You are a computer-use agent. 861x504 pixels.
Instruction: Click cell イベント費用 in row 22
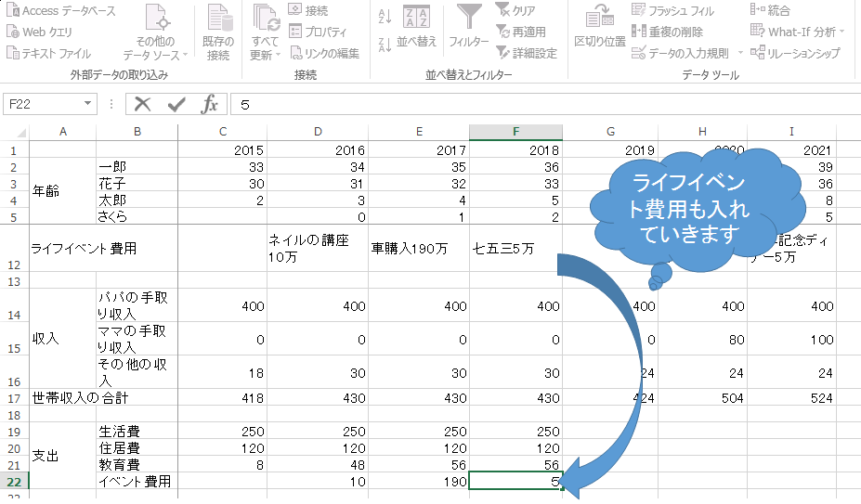(137, 482)
